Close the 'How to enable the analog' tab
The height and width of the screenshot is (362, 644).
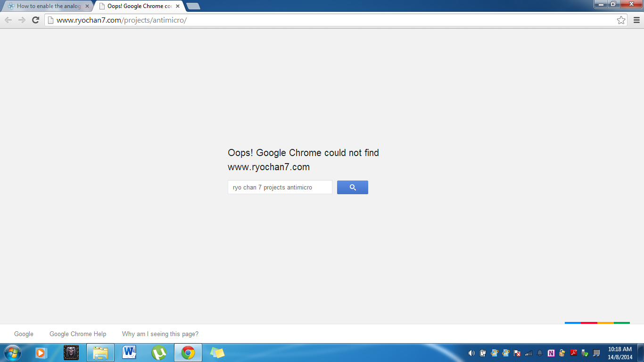coord(87,6)
